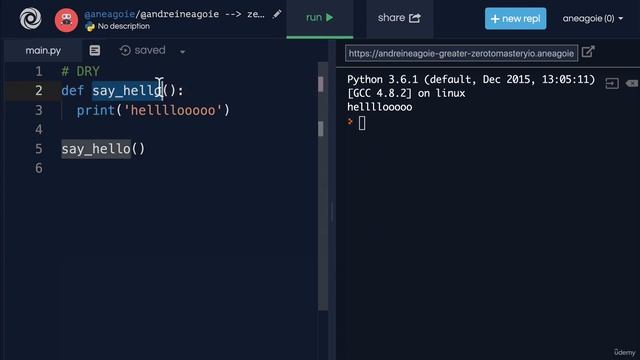Click the '# DRY' comment on line 1
The height and width of the screenshot is (360, 640).
[x=80, y=71]
